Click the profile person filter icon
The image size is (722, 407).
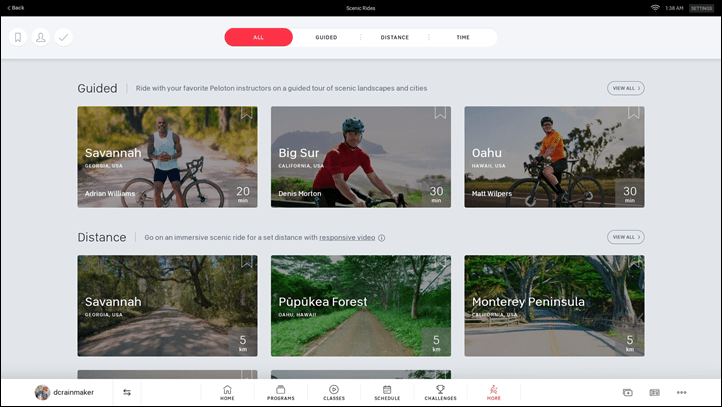41,37
